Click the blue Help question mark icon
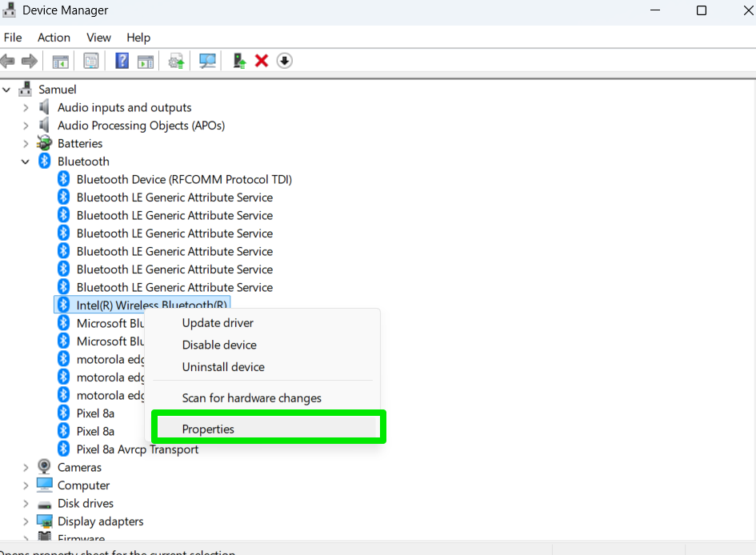 tap(122, 61)
